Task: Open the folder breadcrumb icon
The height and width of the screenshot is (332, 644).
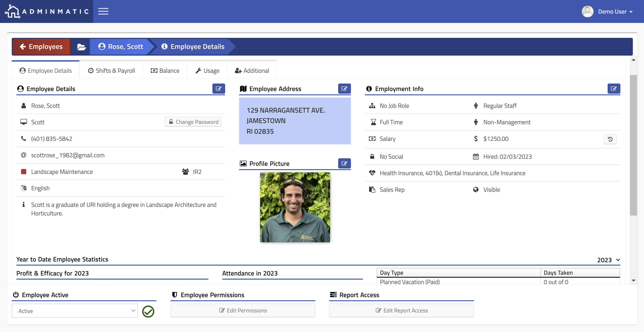Action: click(x=81, y=47)
